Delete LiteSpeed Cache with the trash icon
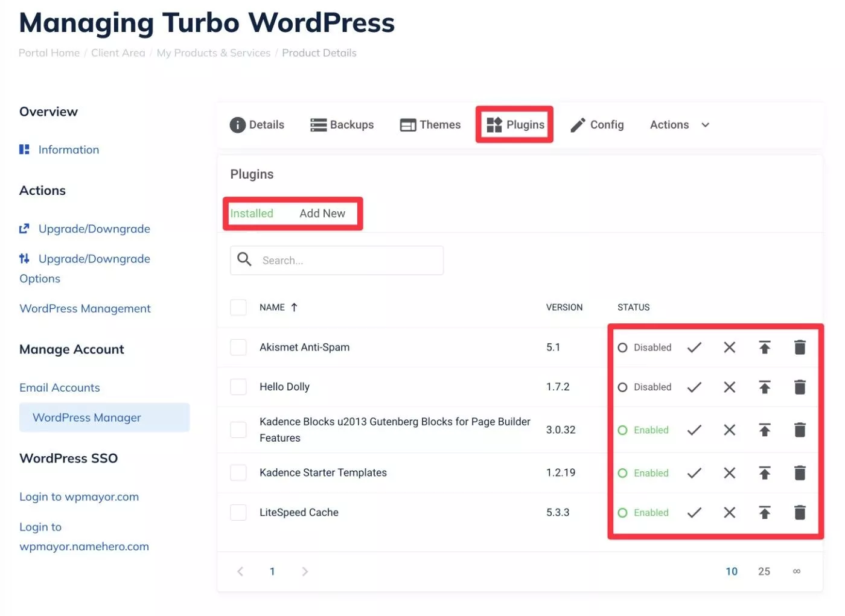The width and height of the screenshot is (845, 616). 800,513
